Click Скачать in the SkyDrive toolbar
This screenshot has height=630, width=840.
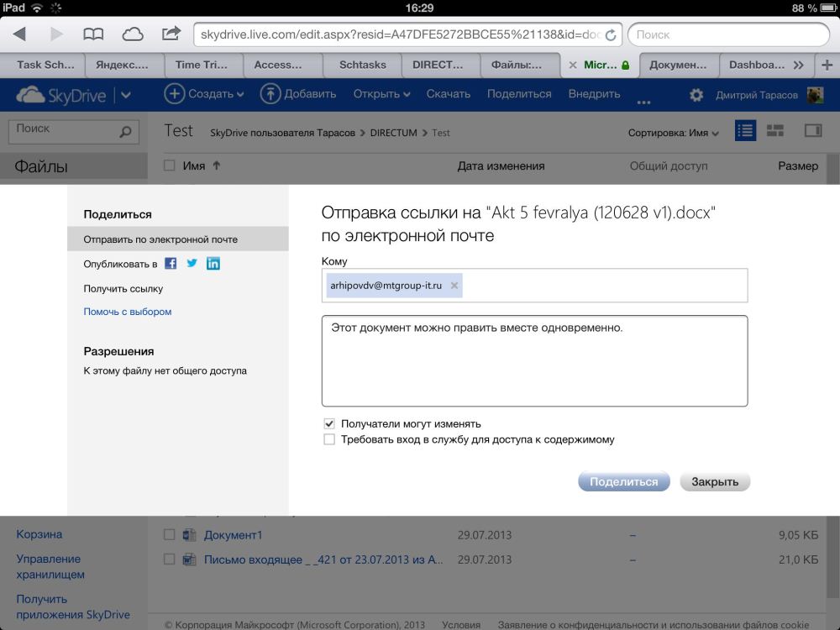[x=449, y=94]
